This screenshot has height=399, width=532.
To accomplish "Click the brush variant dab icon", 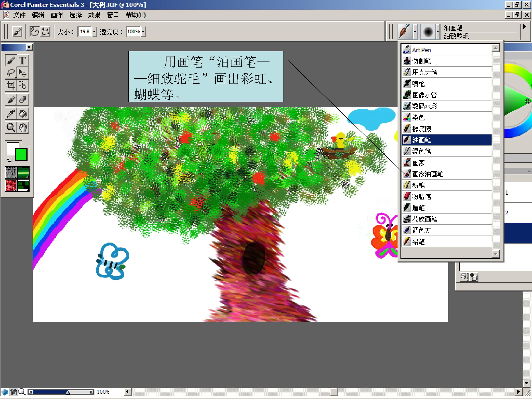I will click(x=428, y=32).
